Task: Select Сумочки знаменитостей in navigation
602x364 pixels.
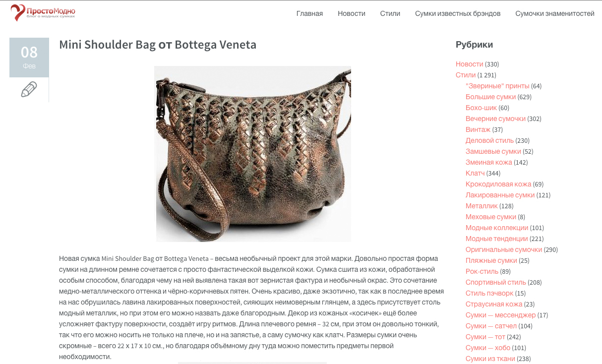Action: 555,13
